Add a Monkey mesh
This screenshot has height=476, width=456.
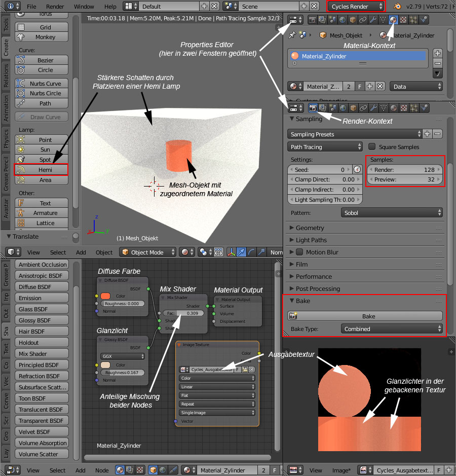[42, 37]
